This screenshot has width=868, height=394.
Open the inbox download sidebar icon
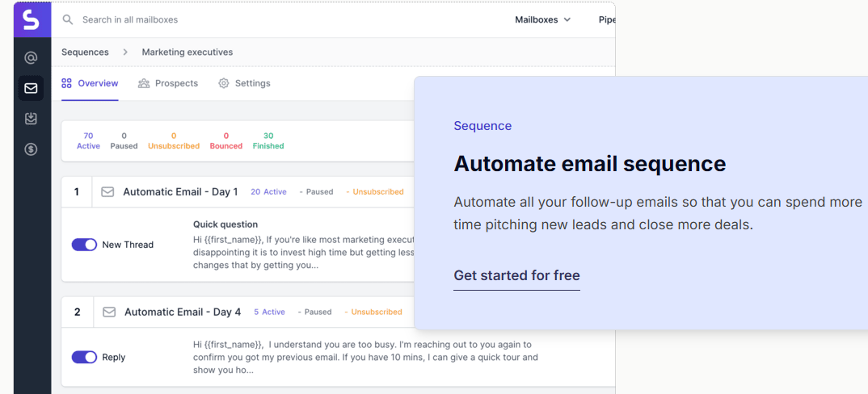pyautogui.click(x=31, y=119)
